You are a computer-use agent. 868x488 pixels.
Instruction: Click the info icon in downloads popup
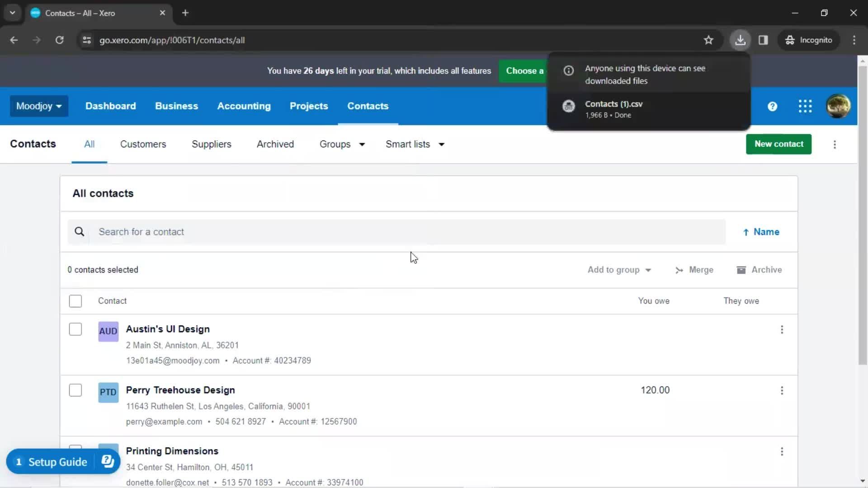(x=568, y=70)
